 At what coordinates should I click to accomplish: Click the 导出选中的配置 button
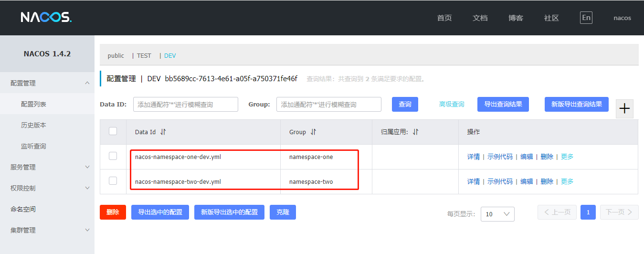pos(160,212)
